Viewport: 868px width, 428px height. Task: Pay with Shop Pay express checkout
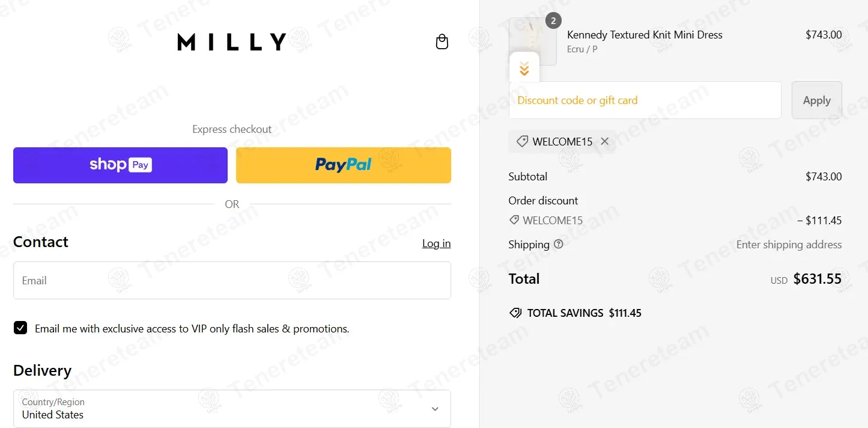click(x=120, y=165)
